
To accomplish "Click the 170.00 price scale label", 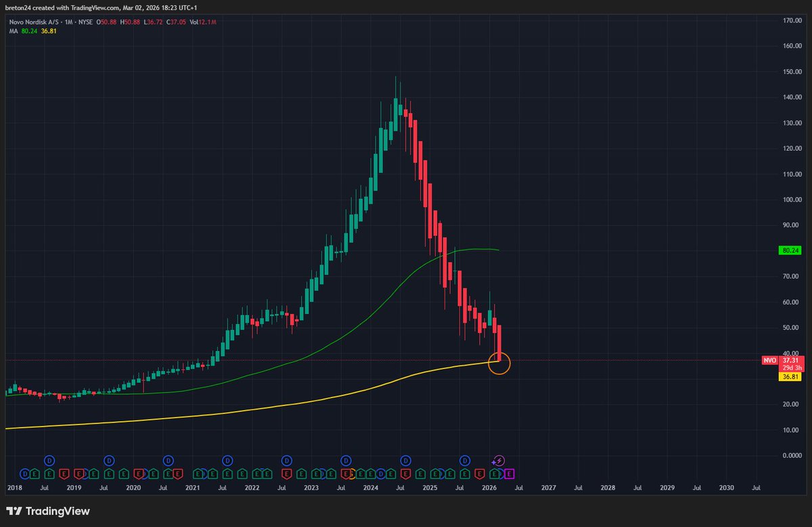I will 791,20.
